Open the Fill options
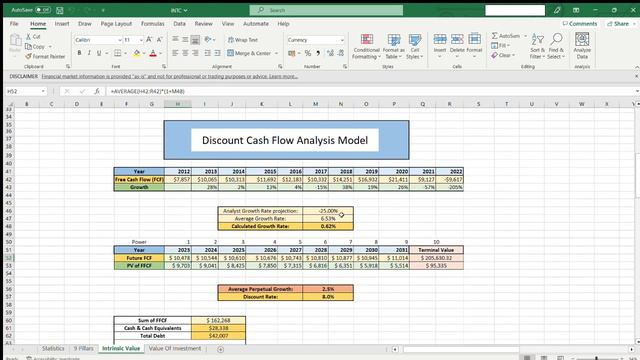 point(500,45)
